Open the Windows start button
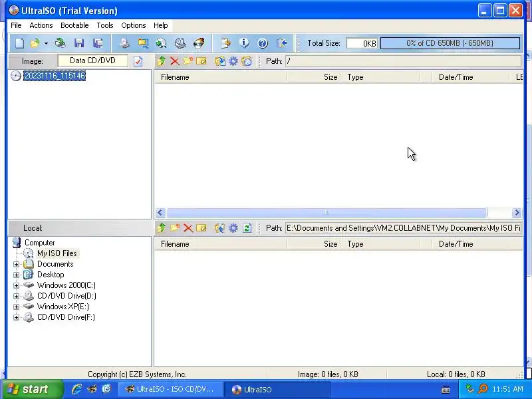Viewport: 532px width, 399px height. pyautogui.click(x=33, y=389)
